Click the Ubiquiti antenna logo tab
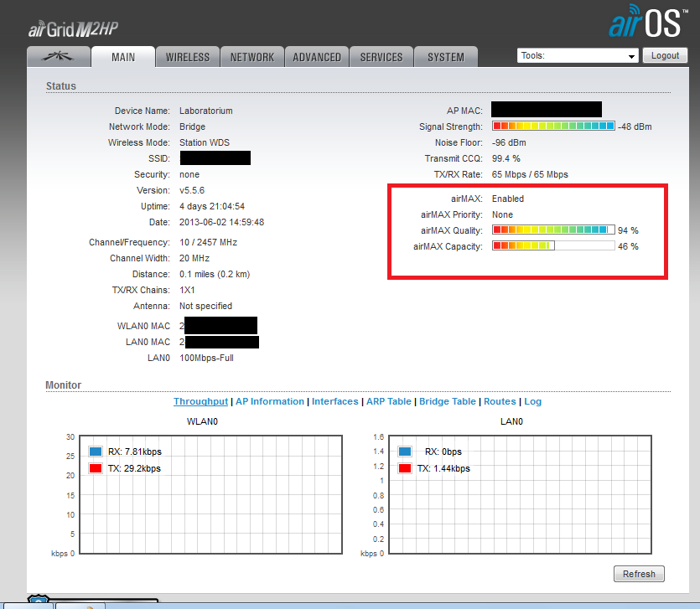The width and height of the screenshot is (700, 609). click(57, 56)
